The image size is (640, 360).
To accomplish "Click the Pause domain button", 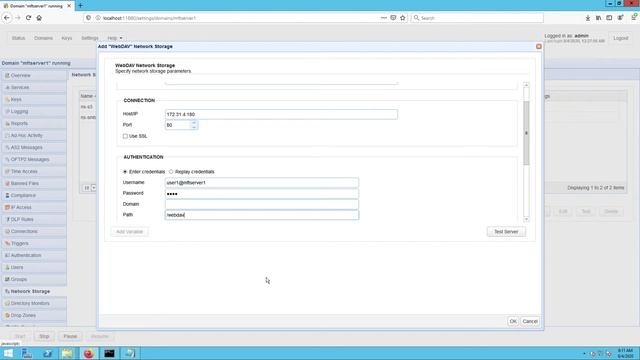I will coord(70,336).
